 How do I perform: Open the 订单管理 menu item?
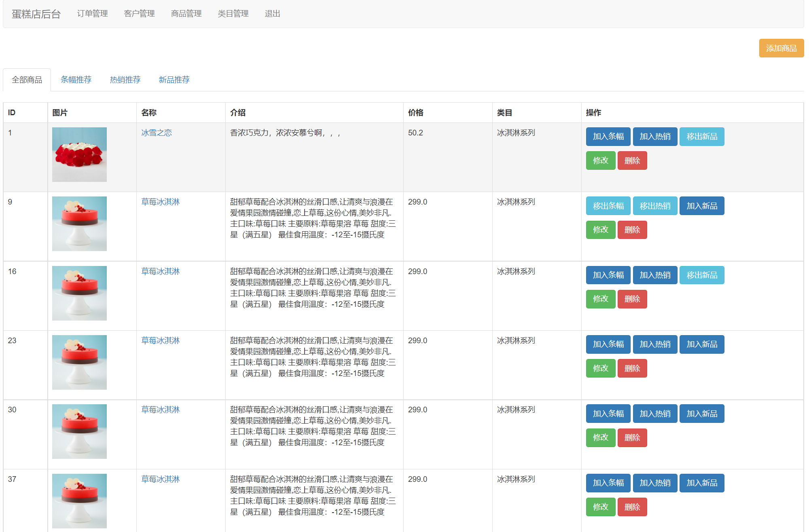92,14
